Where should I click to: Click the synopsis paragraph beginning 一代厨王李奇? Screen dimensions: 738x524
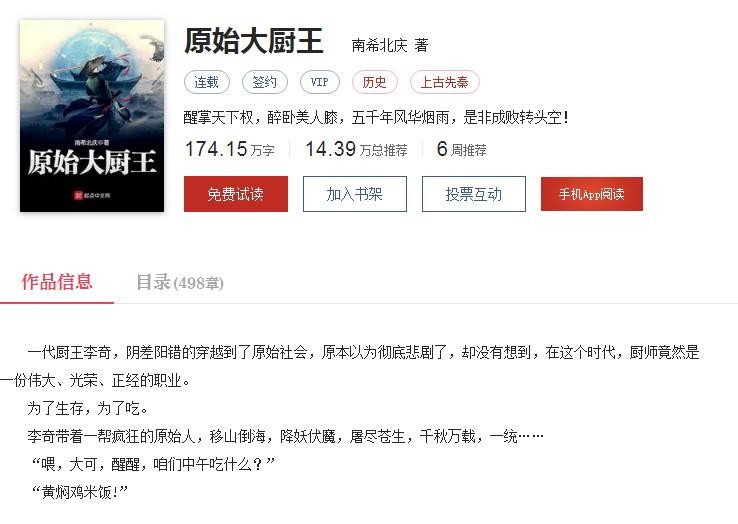(x=350, y=366)
